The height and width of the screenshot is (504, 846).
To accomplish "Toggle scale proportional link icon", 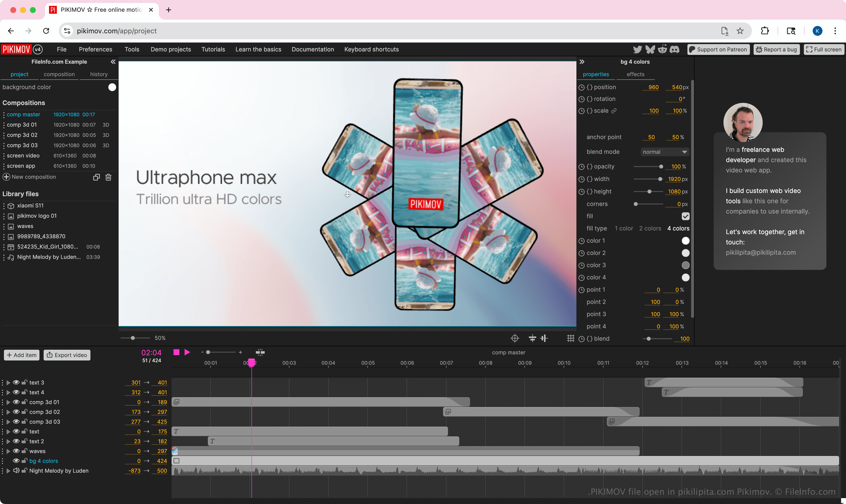I will tap(614, 111).
